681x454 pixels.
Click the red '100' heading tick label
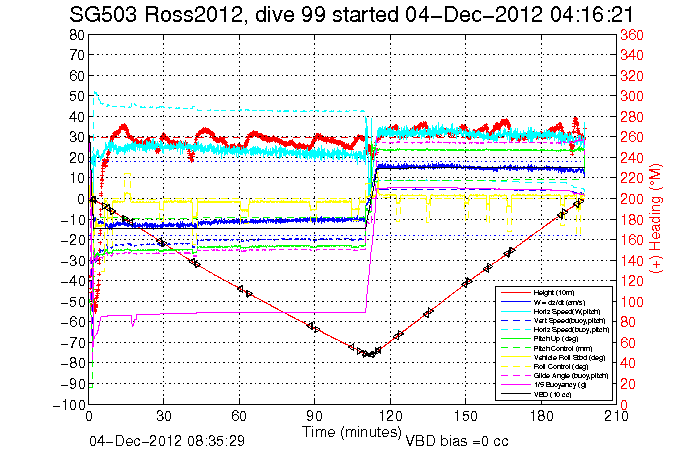pos(632,302)
